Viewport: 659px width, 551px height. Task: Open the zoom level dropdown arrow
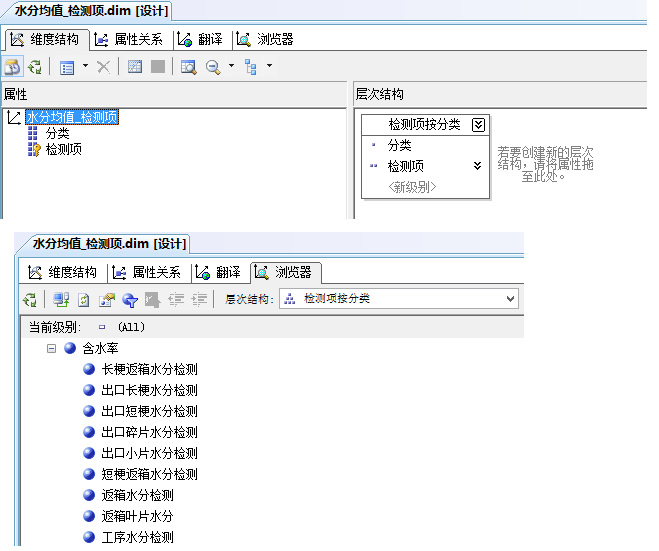click(231, 66)
